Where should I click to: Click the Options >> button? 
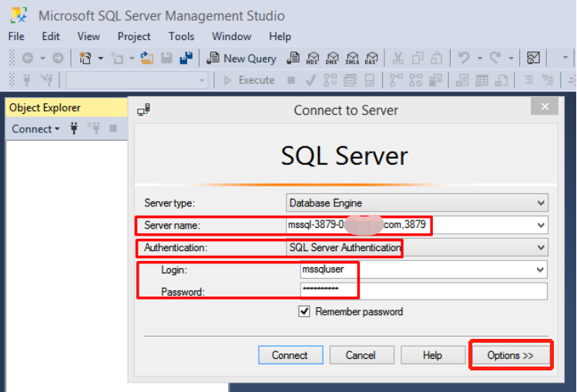tap(510, 355)
